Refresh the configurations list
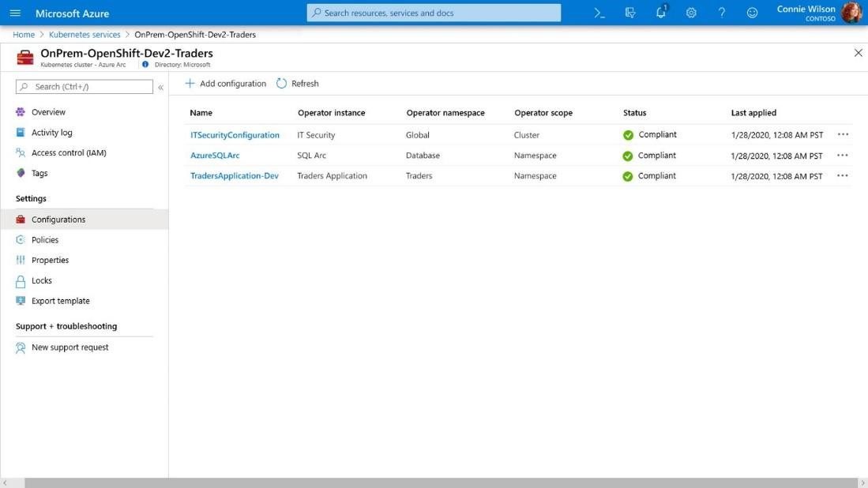 pyautogui.click(x=299, y=83)
